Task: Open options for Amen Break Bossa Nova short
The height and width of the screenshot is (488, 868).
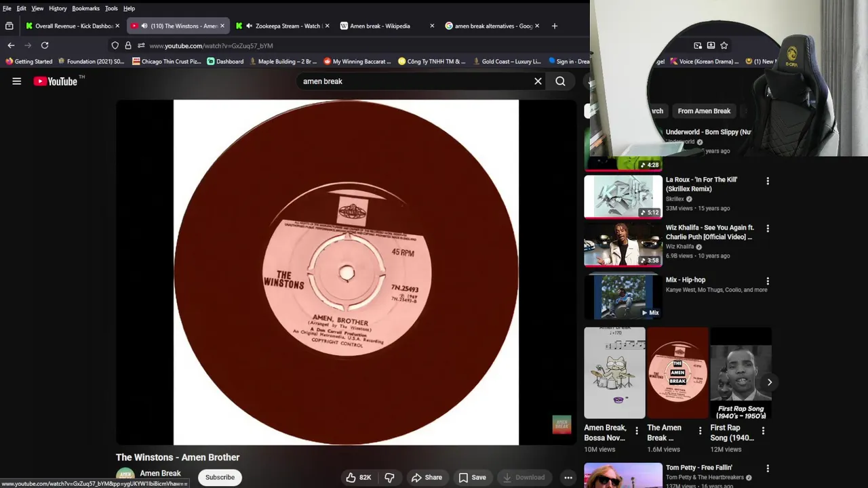Action: point(636,430)
